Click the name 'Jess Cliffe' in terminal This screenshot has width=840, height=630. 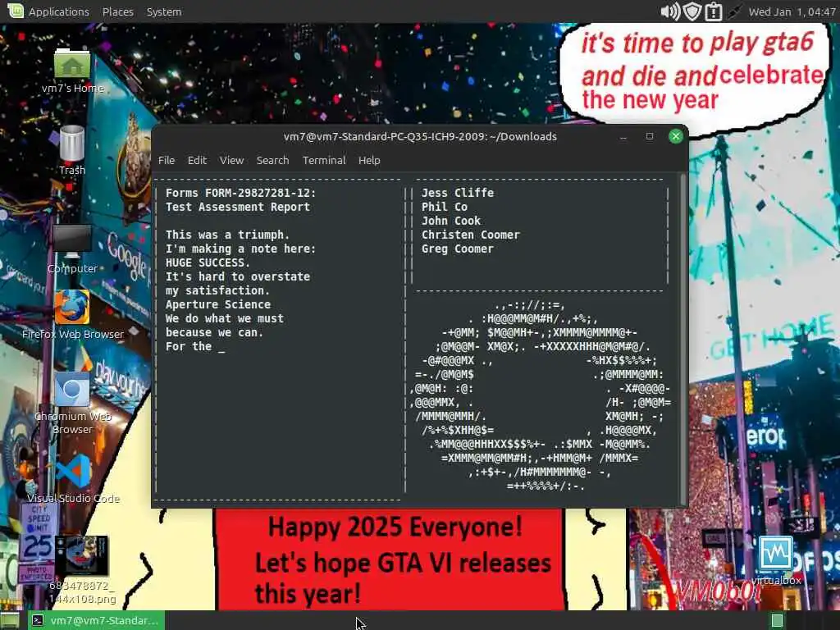[458, 193]
